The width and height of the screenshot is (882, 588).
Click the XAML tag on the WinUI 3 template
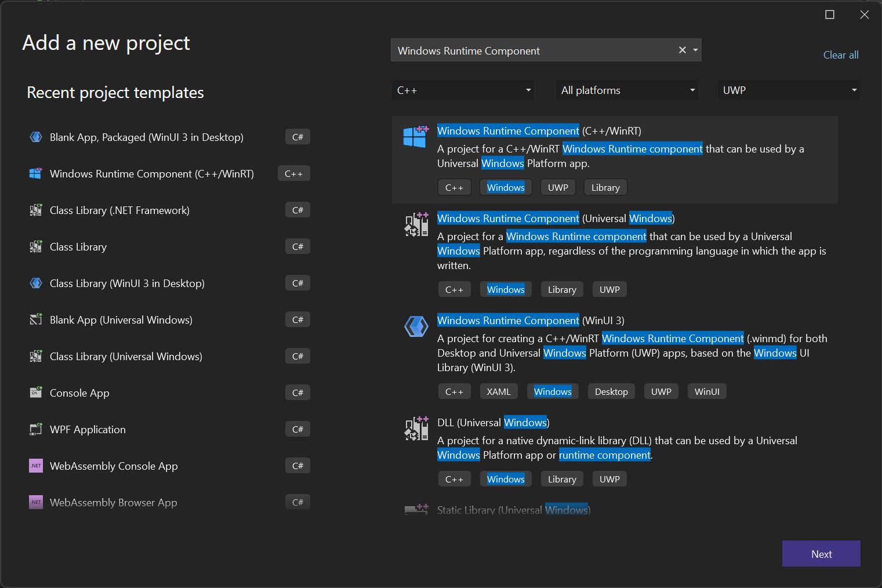[498, 391]
